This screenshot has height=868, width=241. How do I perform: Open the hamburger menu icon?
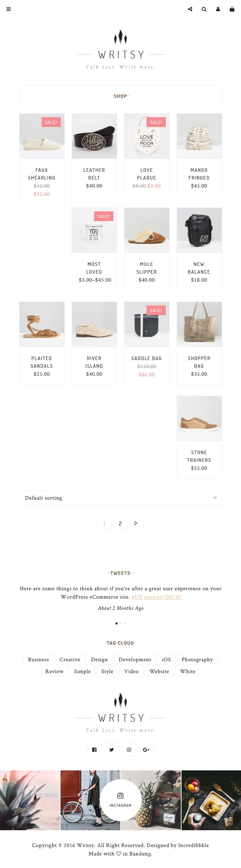[x=9, y=9]
